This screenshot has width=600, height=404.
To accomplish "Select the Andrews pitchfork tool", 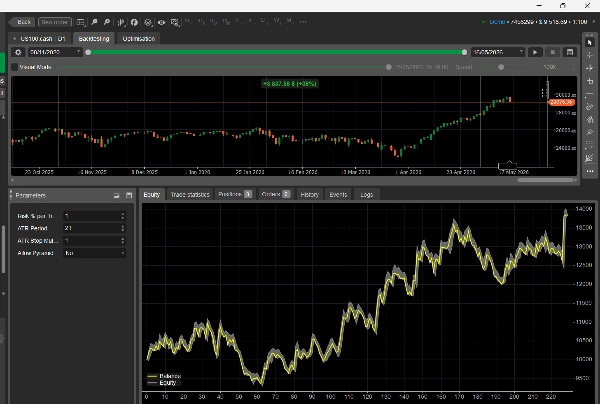I will click(590, 119).
